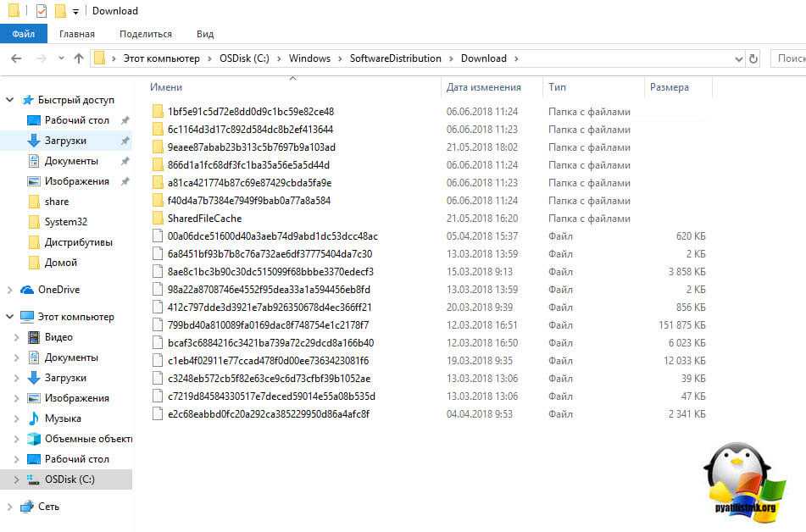Expand the OneDrive tree node
The height and width of the screenshot is (532, 806).
tap(10, 290)
